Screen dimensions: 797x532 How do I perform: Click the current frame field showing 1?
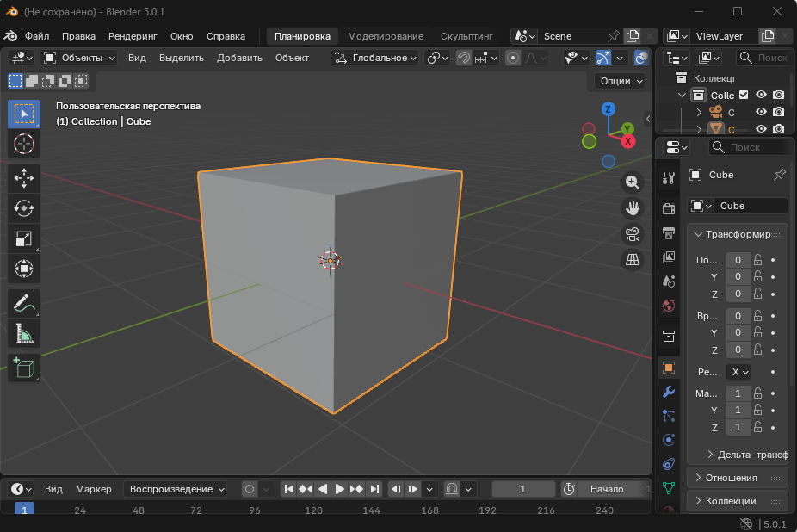click(x=523, y=489)
